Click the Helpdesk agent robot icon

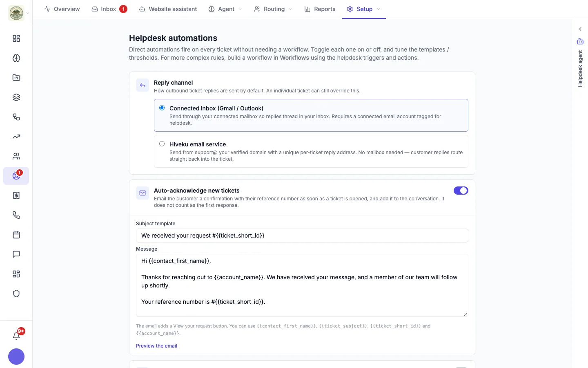(x=580, y=41)
